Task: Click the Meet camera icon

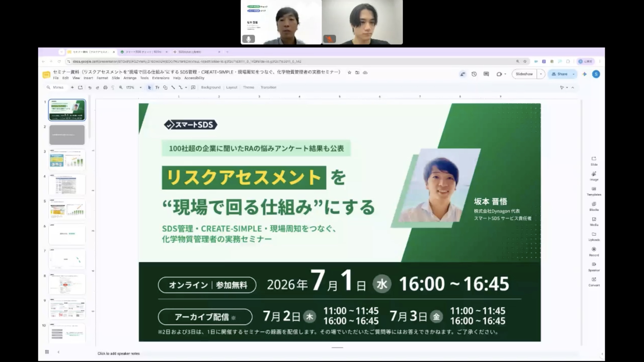Action: tap(499, 74)
